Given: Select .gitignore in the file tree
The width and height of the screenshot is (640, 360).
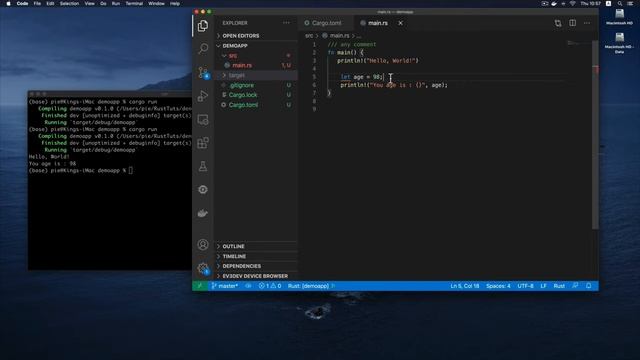Looking at the screenshot, I should [x=256, y=85].
